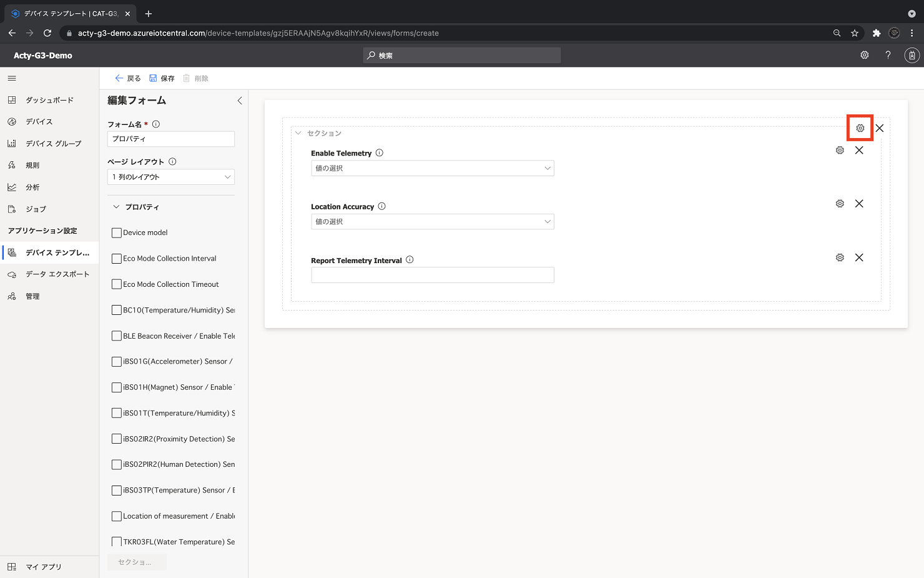The height and width of the screenshot is (578, 924).
Task: Bookmark page with star icon
Action: (855, 33)
